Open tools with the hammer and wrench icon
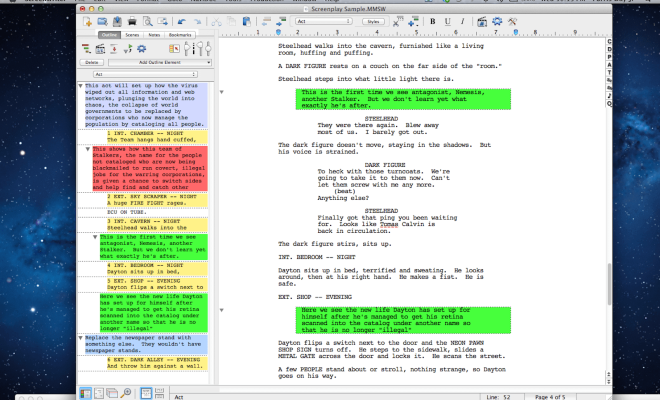 512,21
